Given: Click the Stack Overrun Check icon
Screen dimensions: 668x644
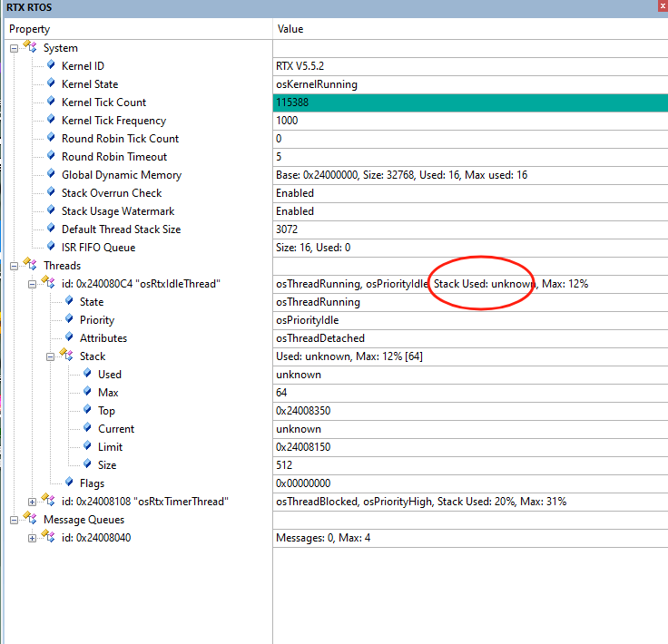Looking at the screenshot, I should [x=51, y=192].
